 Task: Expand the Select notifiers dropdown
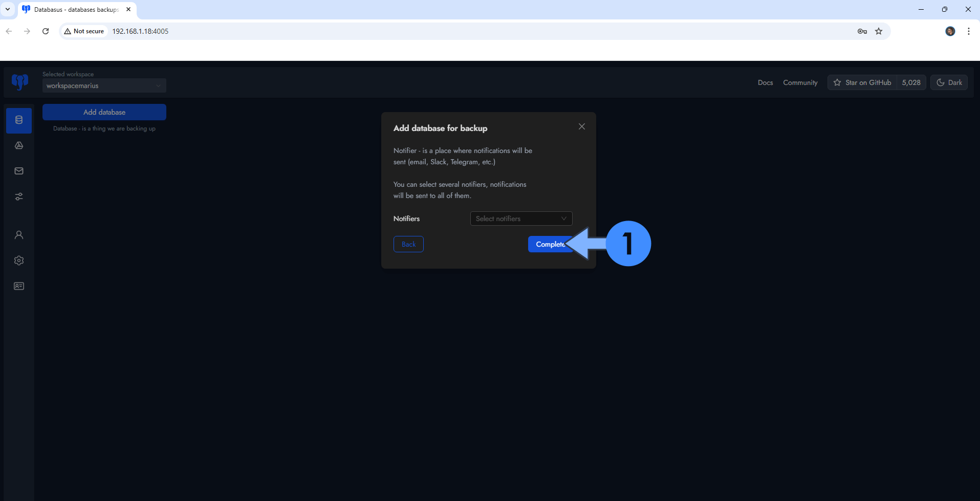(521, 219)
